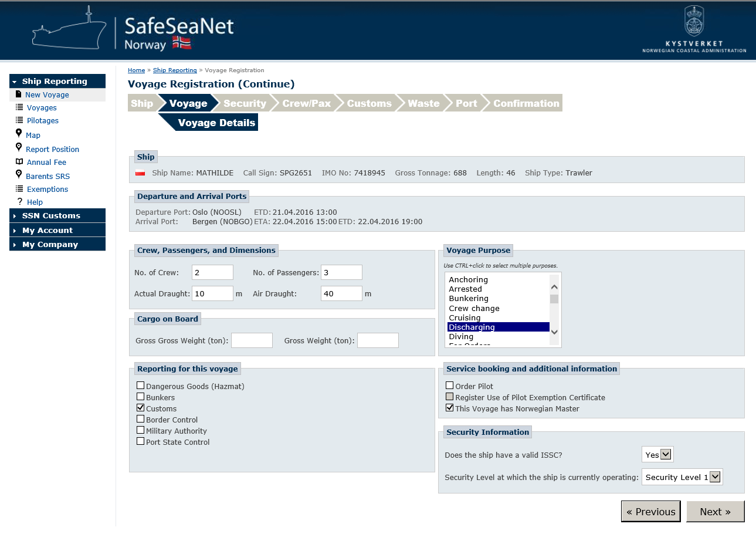
Task: Collapse the Ship Reporting menu section
Action: tap(57, 81)
